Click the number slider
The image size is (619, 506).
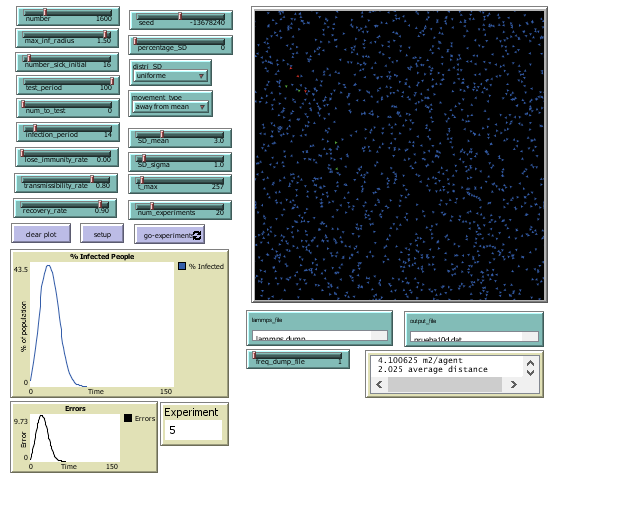pos(67,17)
